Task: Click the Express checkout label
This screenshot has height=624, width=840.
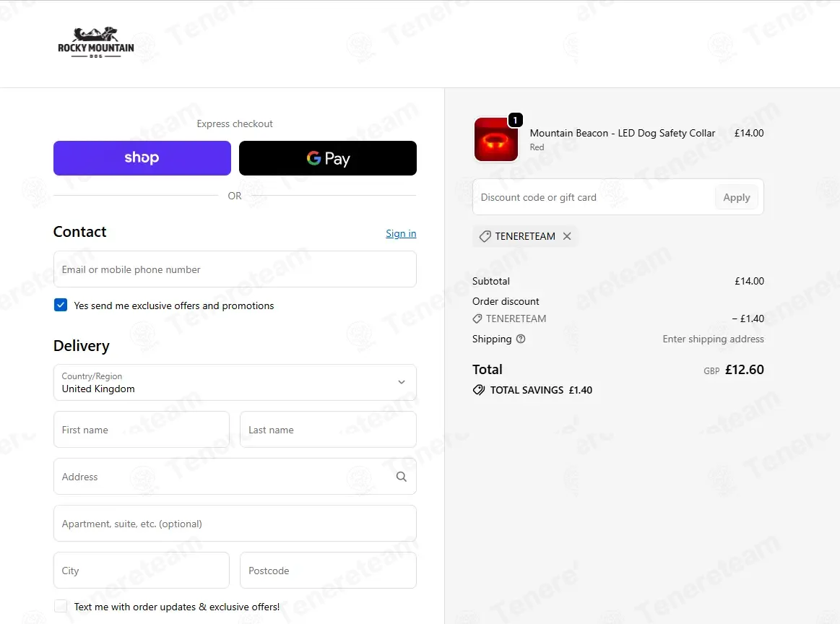Action: [x=235, y=123]
